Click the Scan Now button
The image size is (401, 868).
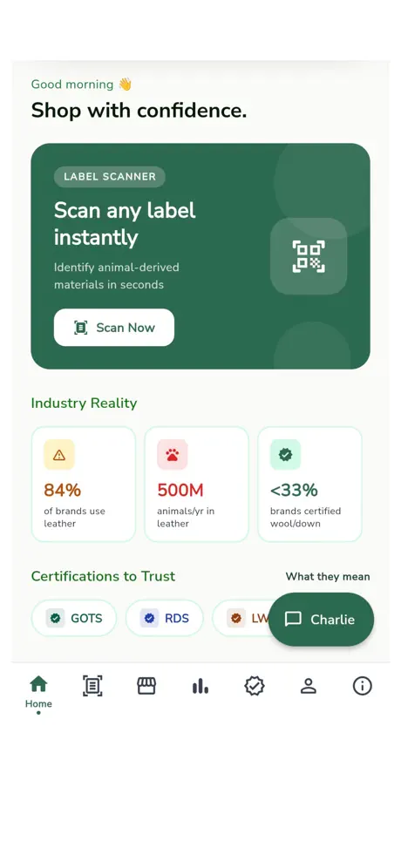coord(114,327)
